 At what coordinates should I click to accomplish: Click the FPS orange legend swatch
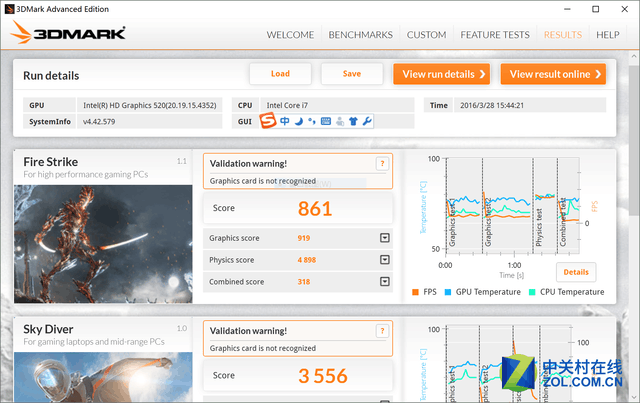416,292
